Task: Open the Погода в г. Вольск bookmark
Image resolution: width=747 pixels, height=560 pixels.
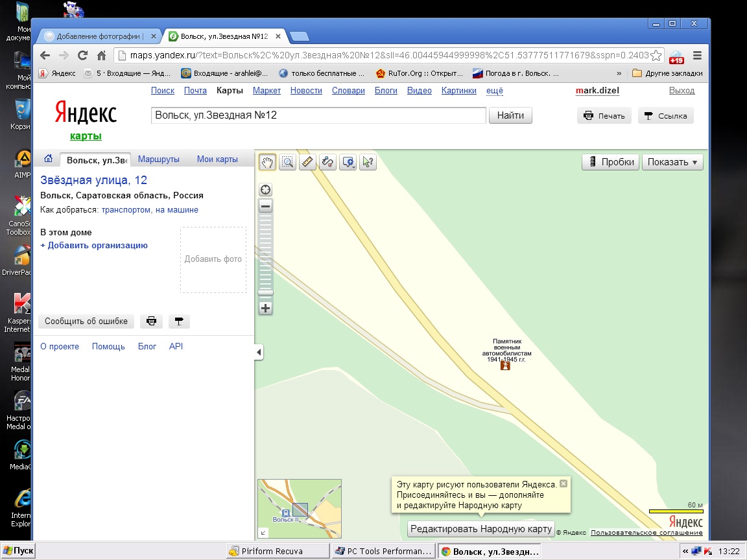Action: [x=516, y=73]
